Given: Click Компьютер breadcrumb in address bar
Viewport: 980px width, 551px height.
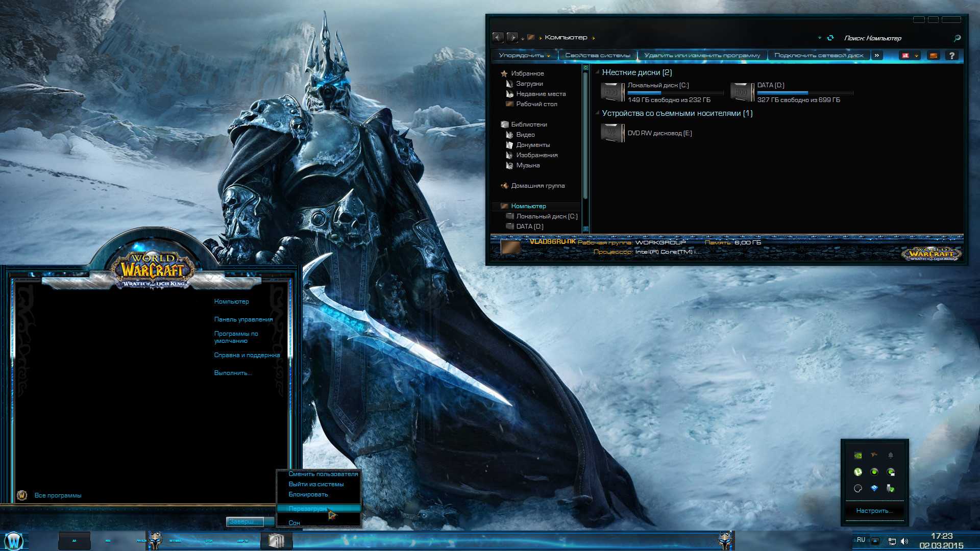Looking at the screenshot, I should tap(566, 37).
